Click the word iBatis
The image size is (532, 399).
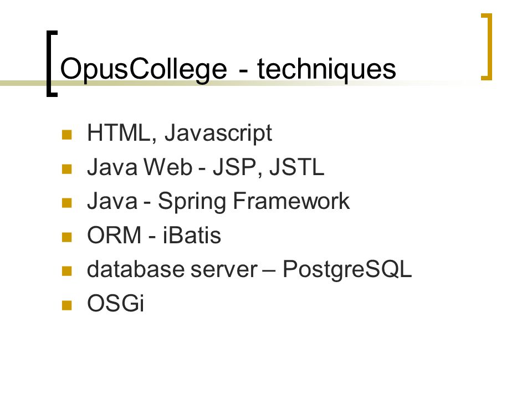[x=192, y=235]
